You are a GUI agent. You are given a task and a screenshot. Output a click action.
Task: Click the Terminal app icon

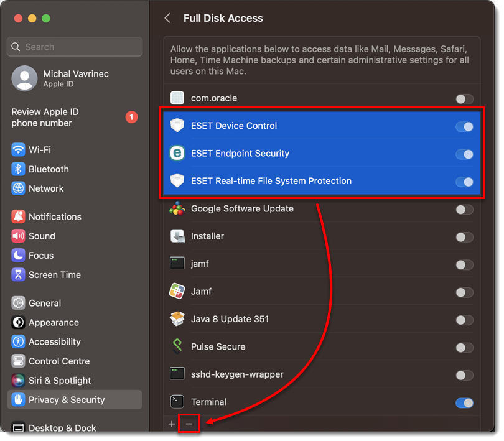click(177, 402)
